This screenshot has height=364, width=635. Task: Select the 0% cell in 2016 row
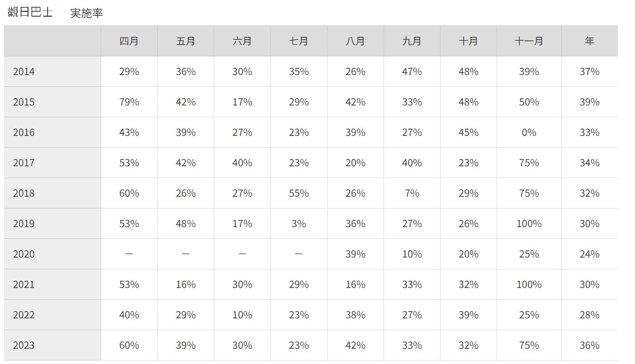click(x=529, y=132)
